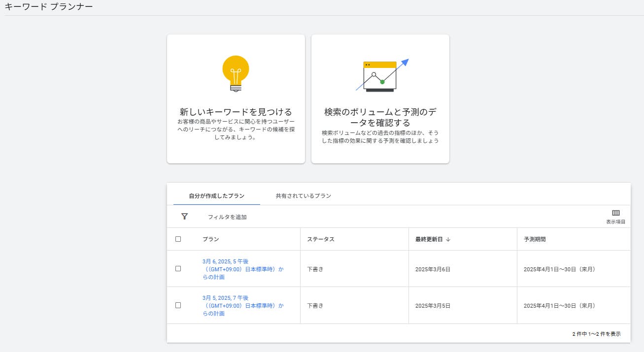The width and height of the screenshot is (644, 352).
Task: Click the chart graph icon for search volume
Action: [x=382, y=75]
